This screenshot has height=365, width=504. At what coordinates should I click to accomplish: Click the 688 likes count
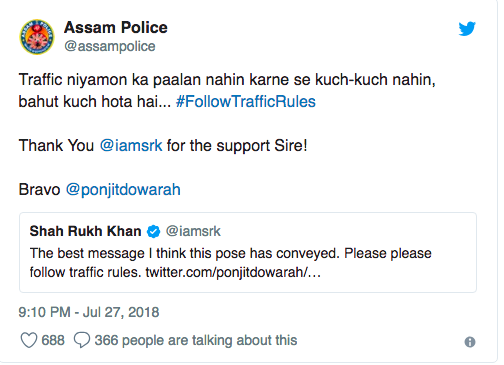point(53,340)
